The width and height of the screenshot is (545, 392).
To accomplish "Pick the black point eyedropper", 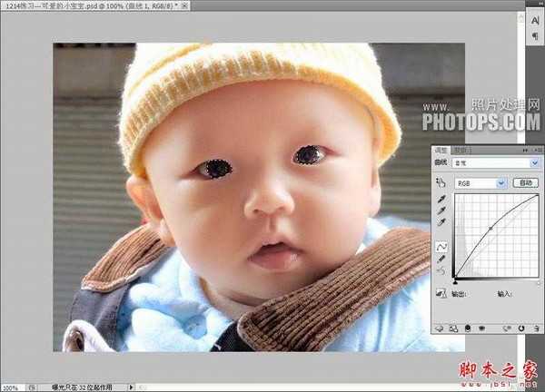I will click(x=441, y=199).
